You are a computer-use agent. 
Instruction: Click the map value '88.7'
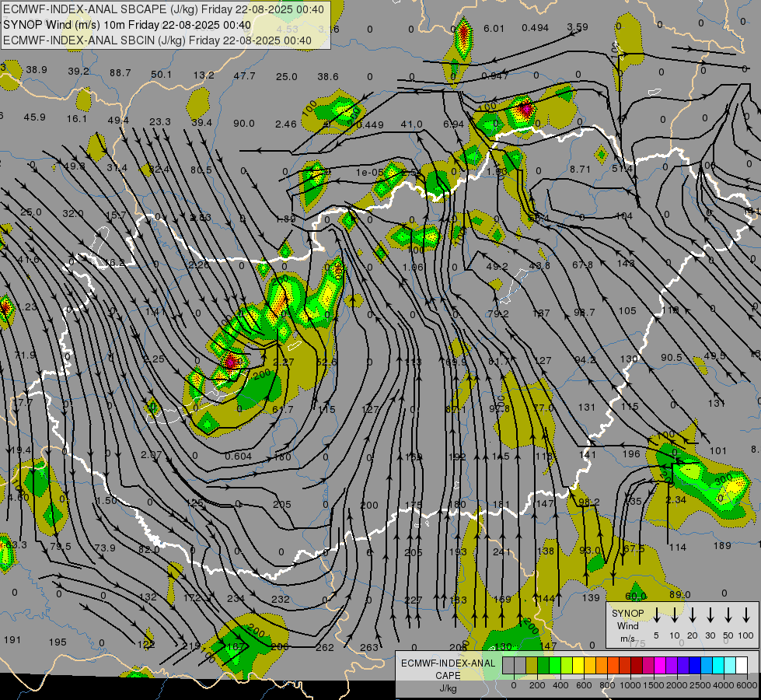coord(120,73)
